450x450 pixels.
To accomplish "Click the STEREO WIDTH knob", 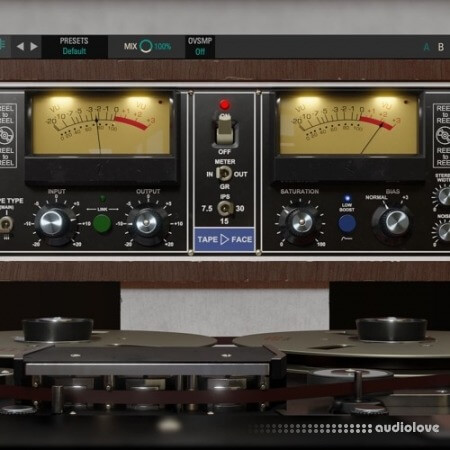I will click(x=444, y=197).
